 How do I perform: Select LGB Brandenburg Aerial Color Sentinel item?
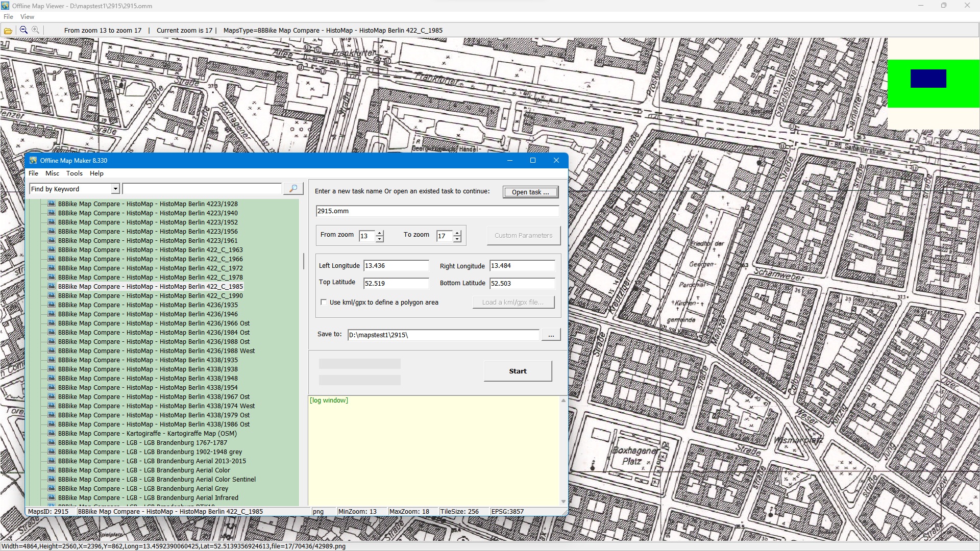pos(157,479)
